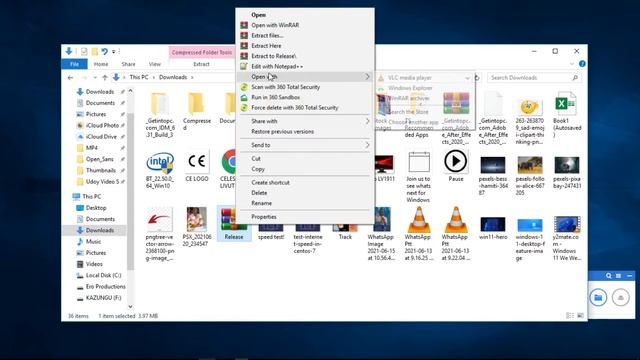Click the Extract ribbon tab
640x360 pixels.
(201, 64)
